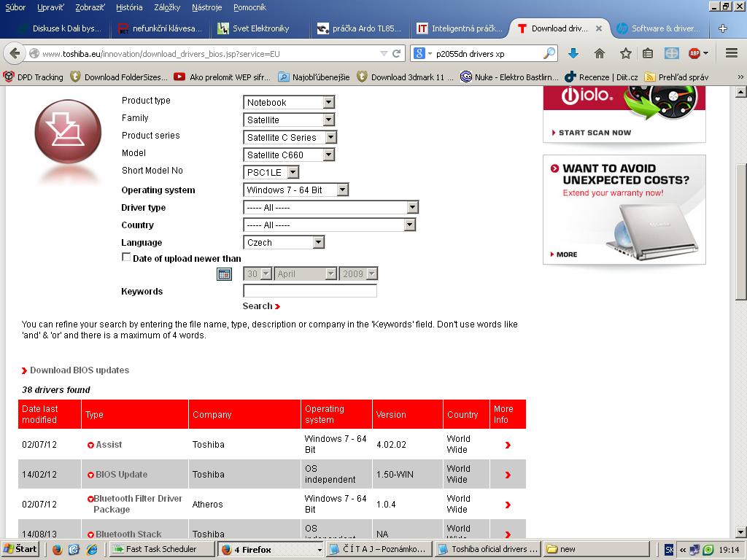Open the YouTube bookmark Ako prelomit WEP
This screenshot has height=560, width=747.
222,77
